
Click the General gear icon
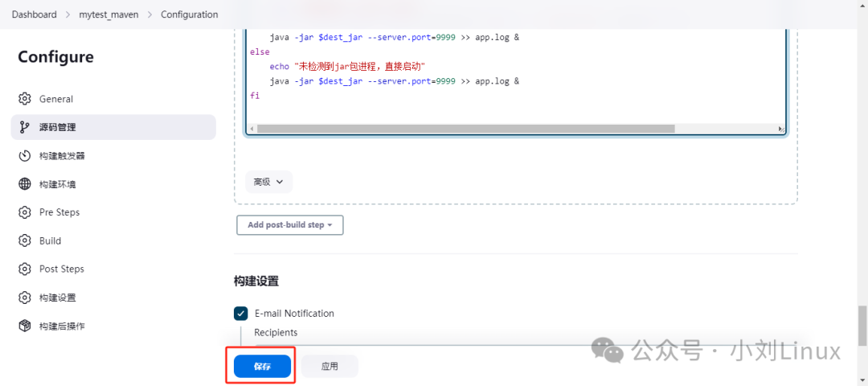pos(24,99)
